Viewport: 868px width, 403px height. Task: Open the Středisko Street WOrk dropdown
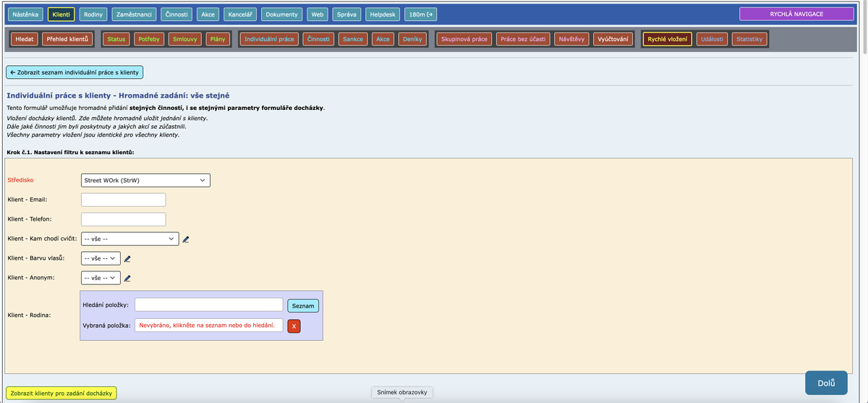pos(145,180)
